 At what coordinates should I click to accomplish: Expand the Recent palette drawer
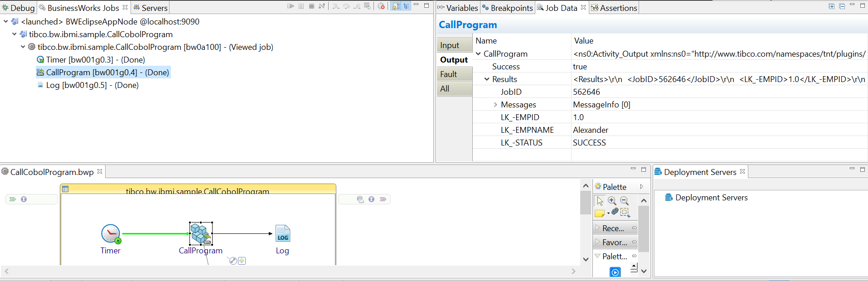pyautogui.click(x=615, y=228)
